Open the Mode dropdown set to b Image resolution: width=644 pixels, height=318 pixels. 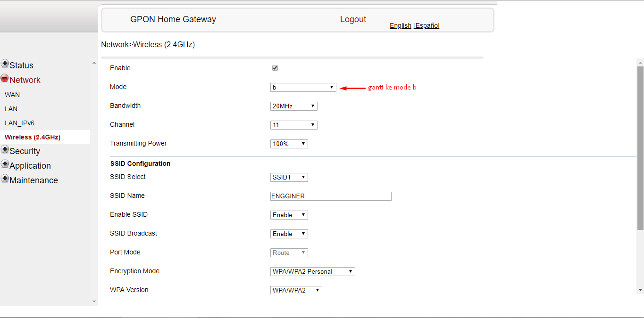tap(303, 87)
